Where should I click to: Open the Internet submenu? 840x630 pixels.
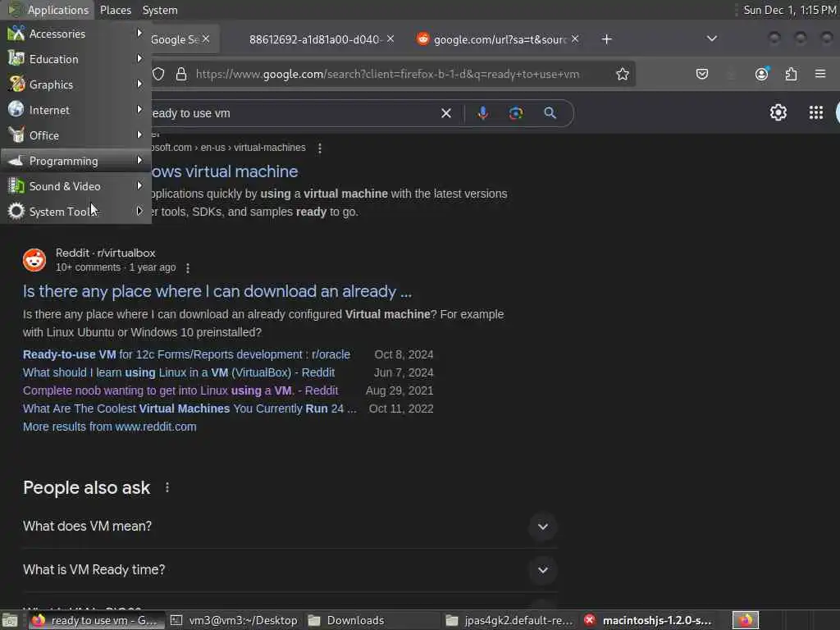click(75, 110)
